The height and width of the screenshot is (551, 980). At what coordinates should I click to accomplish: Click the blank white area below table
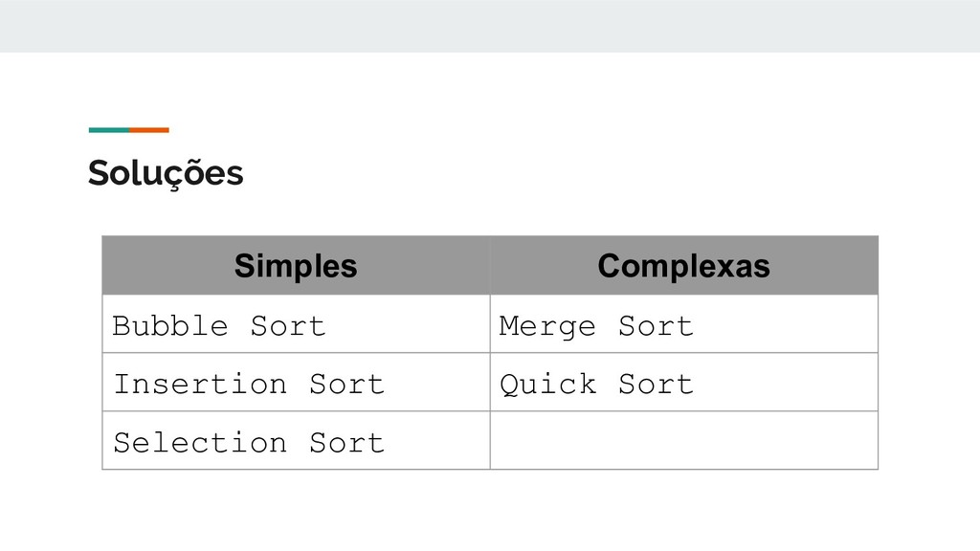coord(490,510)
